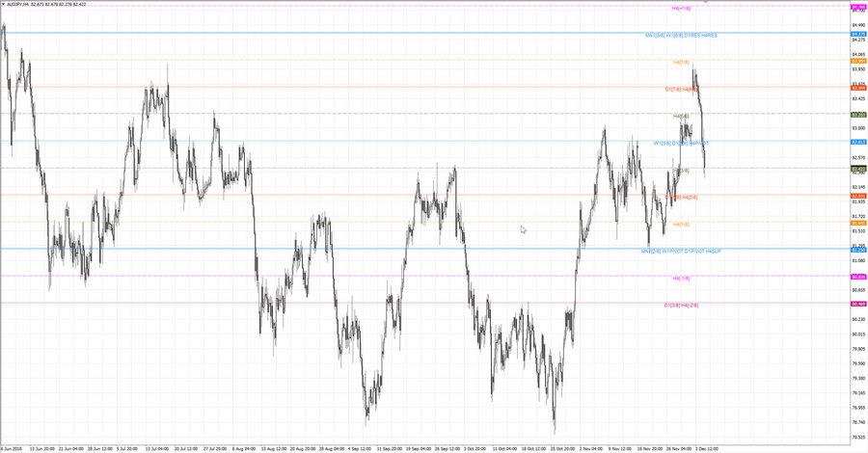Select the H4[1/8] orange level label
868x453 pixels.
tap(682, 225)
